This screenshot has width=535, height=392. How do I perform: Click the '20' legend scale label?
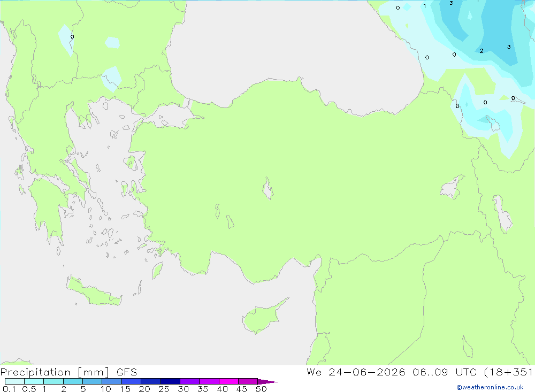pyautogui.click(x=144, y=389)
